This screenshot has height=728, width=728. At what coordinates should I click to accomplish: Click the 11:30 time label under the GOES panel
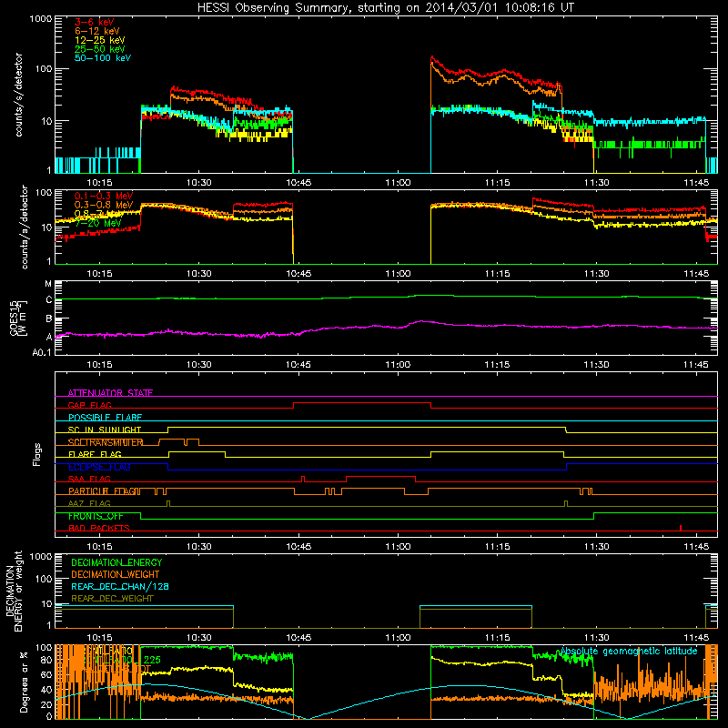597,365
